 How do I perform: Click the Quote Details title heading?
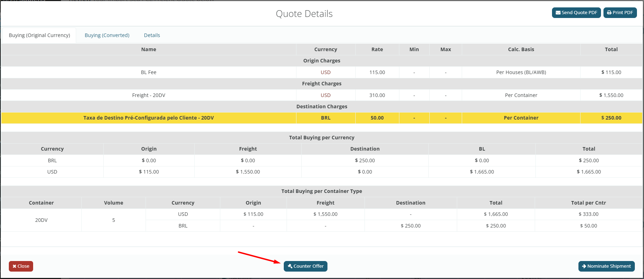304,14
